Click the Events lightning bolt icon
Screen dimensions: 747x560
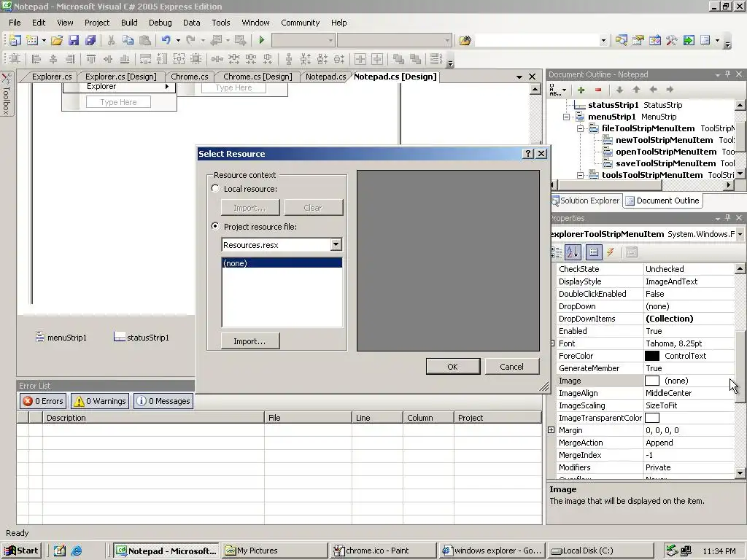[x=611, y=252]
